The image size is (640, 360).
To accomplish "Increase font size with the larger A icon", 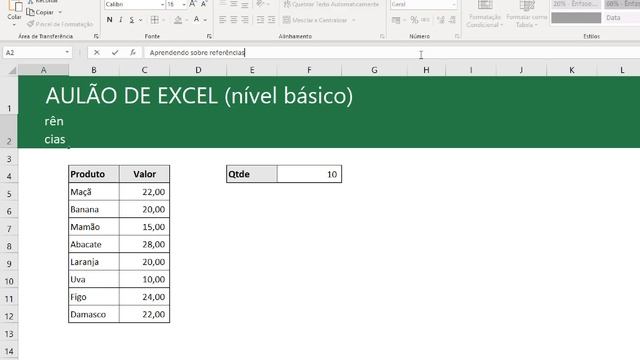I will click(x=193, y=4).
